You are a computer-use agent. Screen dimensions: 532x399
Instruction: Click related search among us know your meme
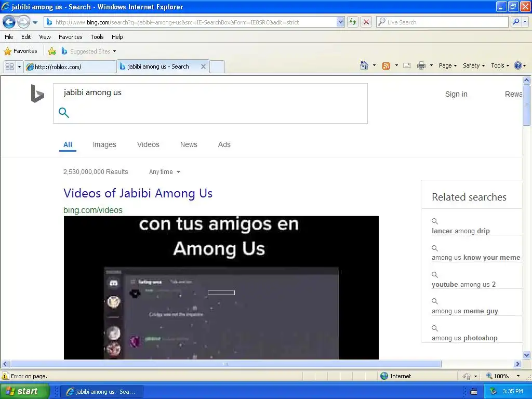476,258
